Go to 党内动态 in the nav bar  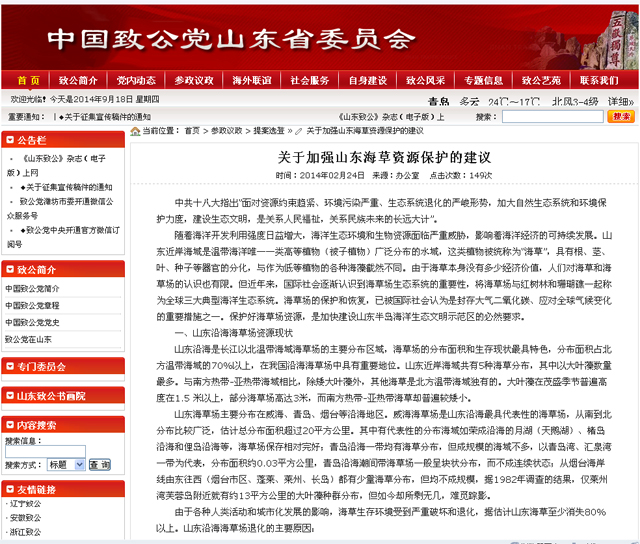[136, 80]
